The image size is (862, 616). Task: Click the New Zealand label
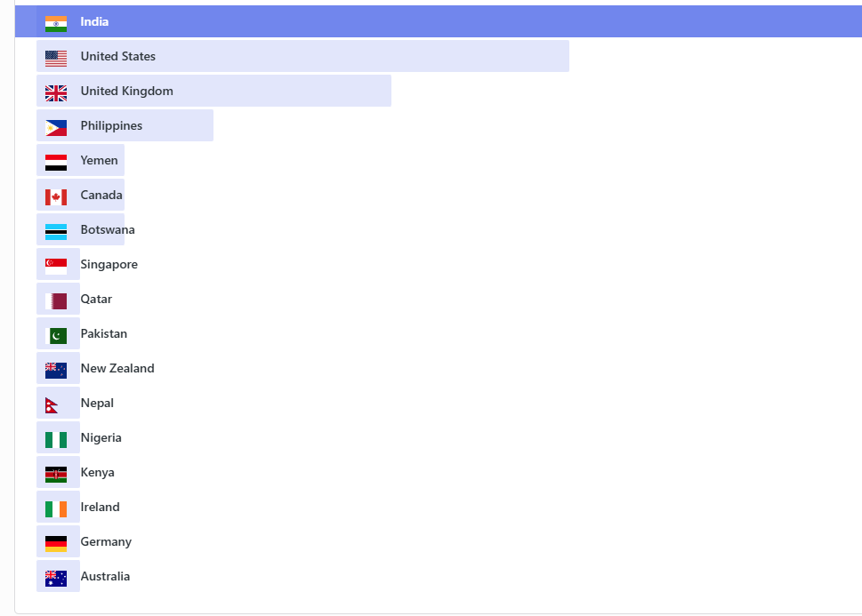(x=117, y=369)
